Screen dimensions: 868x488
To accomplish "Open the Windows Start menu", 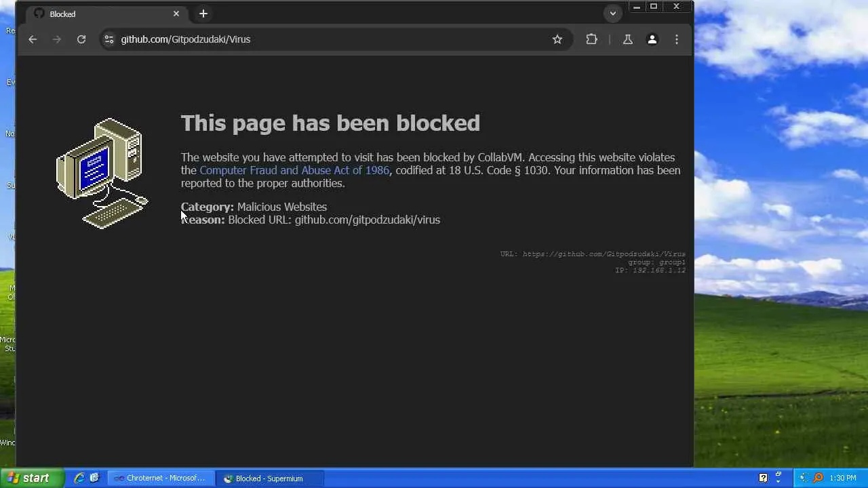I will coord(32,478).
